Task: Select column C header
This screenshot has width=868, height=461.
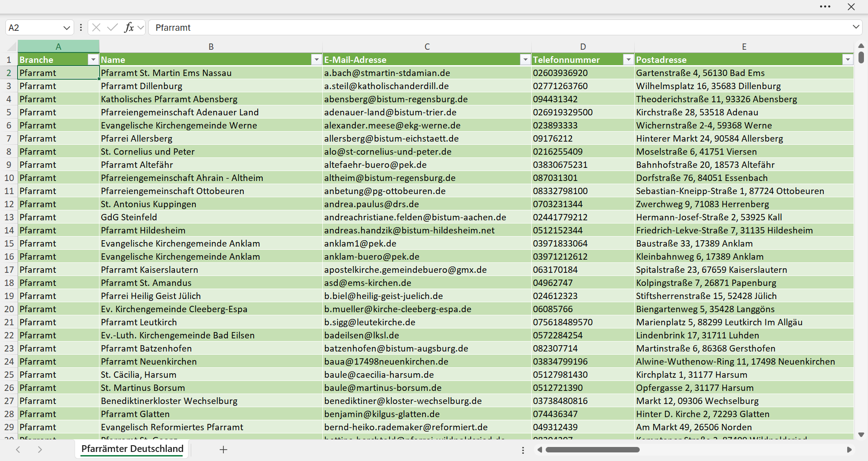Action: (427, 47)
